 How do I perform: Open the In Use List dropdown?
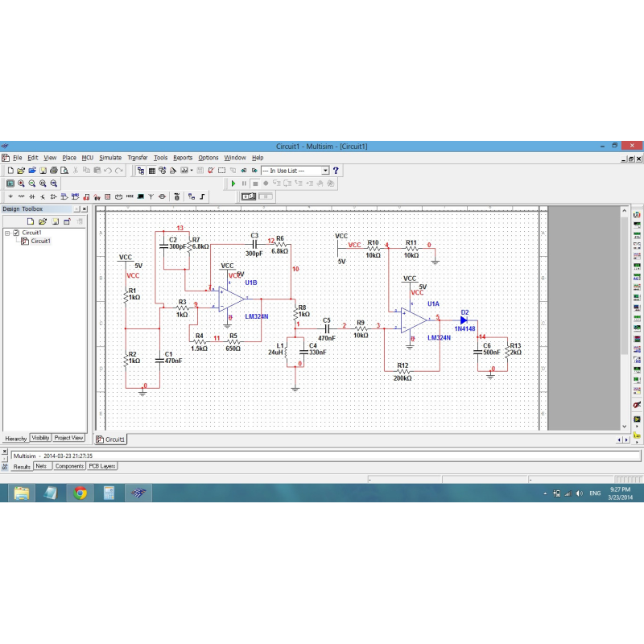(325, 171)
